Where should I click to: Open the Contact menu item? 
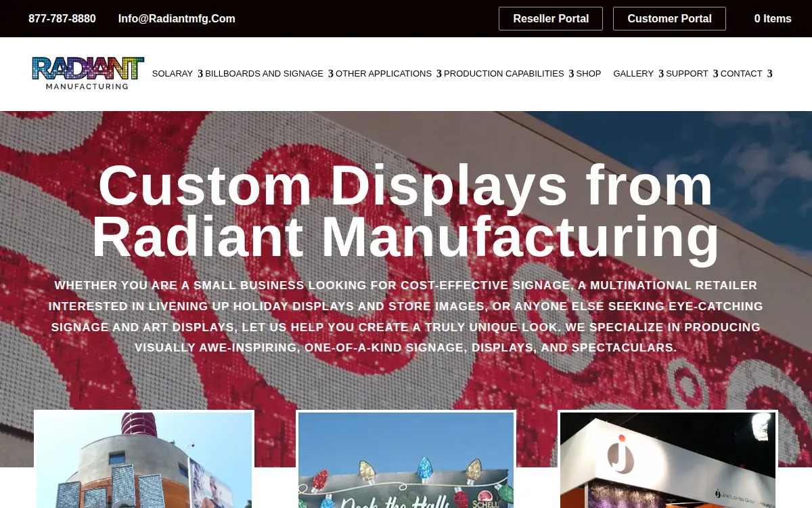point(741,74)
